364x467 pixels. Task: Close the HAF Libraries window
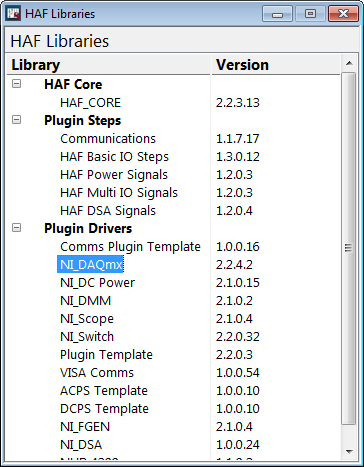point(343,14)
